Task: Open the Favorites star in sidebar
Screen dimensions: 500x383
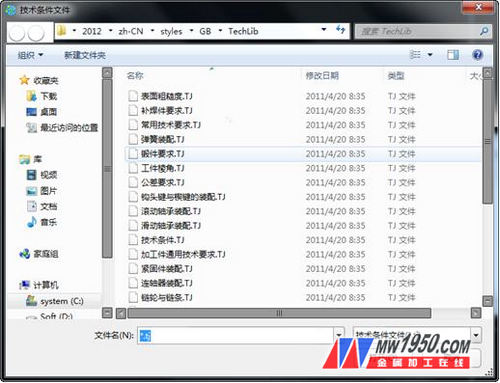Action: click(x=24, y=80)
